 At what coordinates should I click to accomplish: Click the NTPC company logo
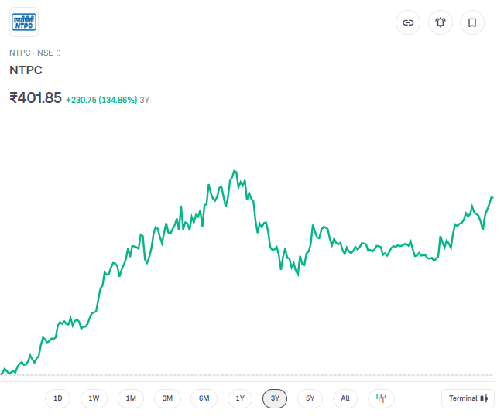tap(23, 22)
